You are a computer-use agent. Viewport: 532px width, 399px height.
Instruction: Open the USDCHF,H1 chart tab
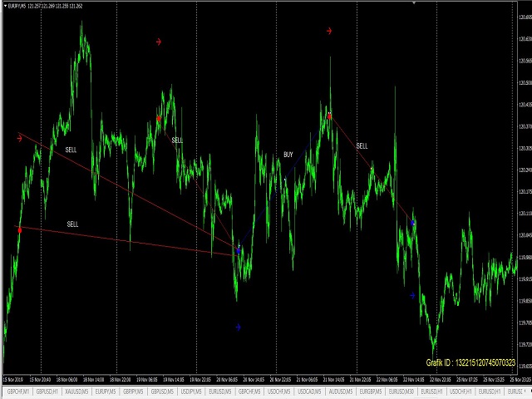461,392
